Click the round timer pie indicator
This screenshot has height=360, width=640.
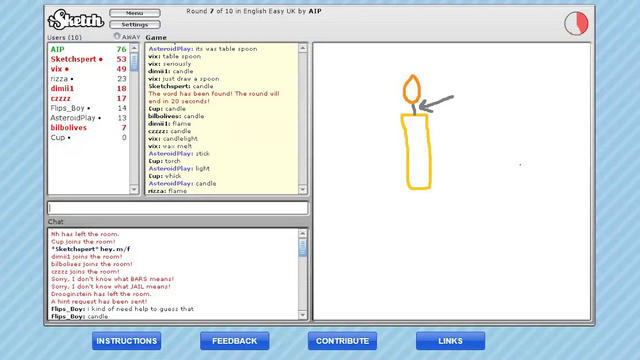[576, 23]
